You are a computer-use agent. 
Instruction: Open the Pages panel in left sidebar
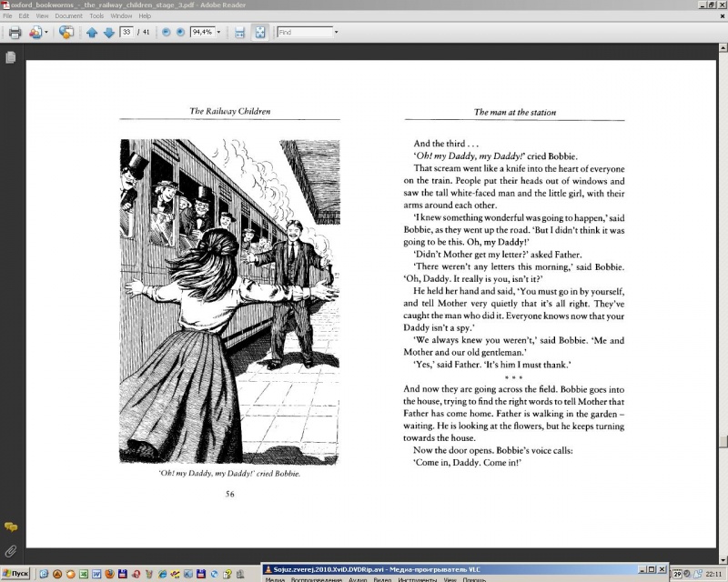[11, 57]
